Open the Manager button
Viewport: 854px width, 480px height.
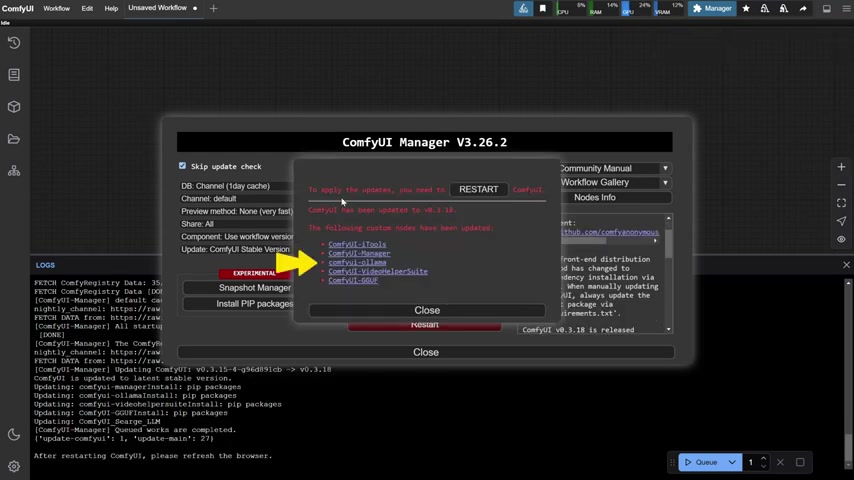712,8
